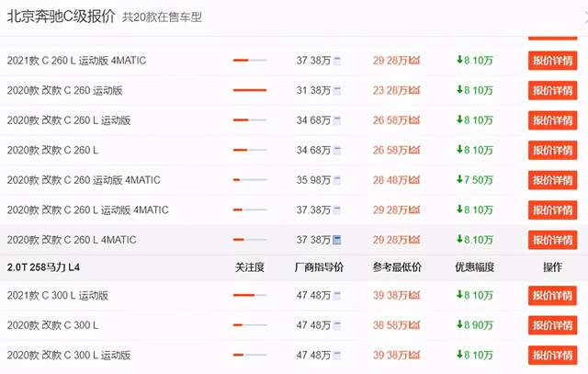Open calculator in 2020款 改款 C 300 L 运动版 row
Image resolution: width=588 pixels, height=374 pixels.
click(337, 356)
